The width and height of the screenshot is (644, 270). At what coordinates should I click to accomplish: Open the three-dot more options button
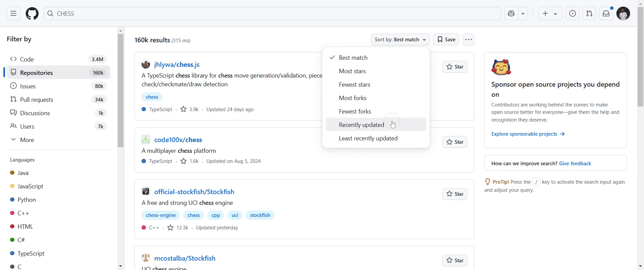coord(468,40)
